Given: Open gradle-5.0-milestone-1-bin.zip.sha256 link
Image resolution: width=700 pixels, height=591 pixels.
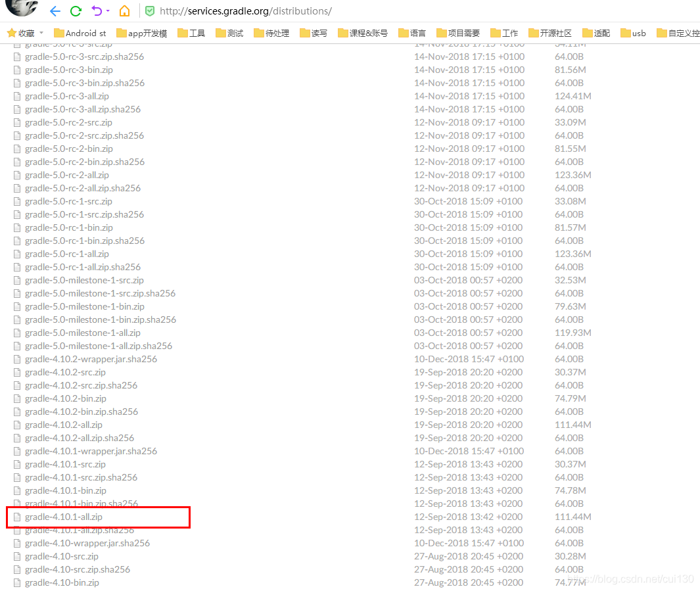Looking at the screenshot, I should pyautogui.click(x=101, y=320).
